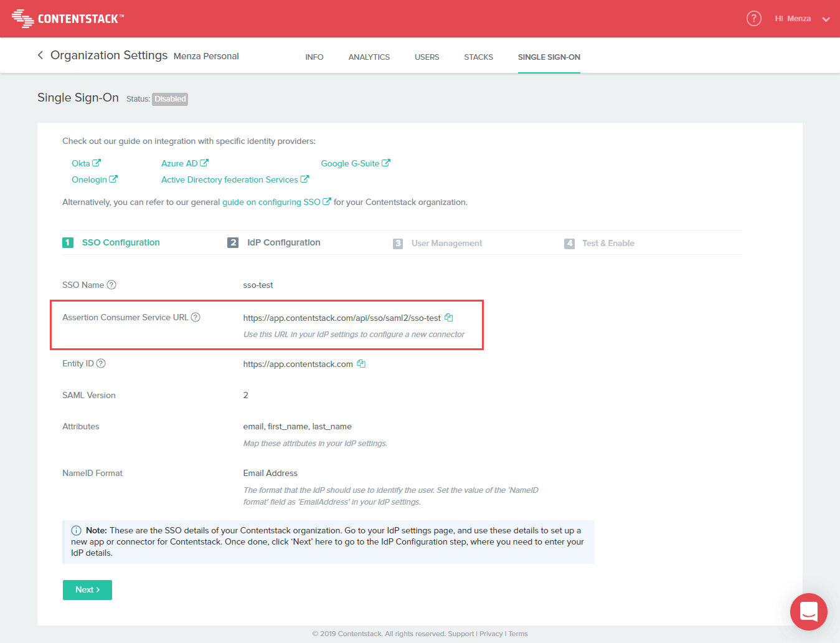The height and width of the screenshot is (643, 840).
Task: Click the Next button
Action: click(x=87, y=590)
